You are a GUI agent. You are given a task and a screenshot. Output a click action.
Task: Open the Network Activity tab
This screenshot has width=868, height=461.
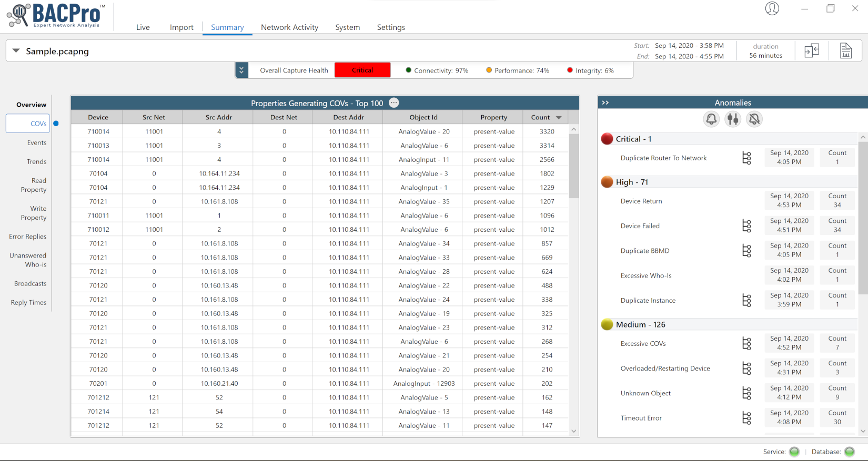289,27
